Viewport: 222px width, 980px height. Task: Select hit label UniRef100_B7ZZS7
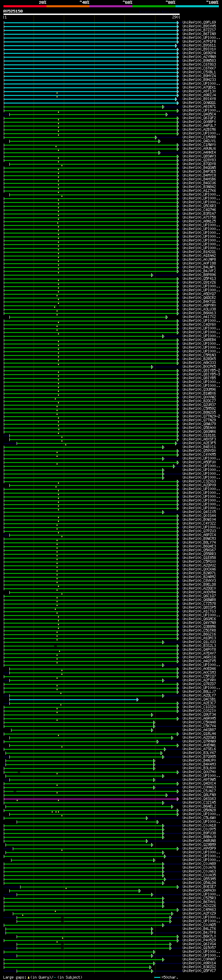199,30
